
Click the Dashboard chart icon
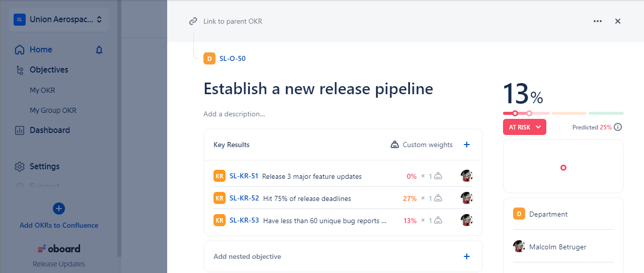pyautogui.click(x=20, y=130)
